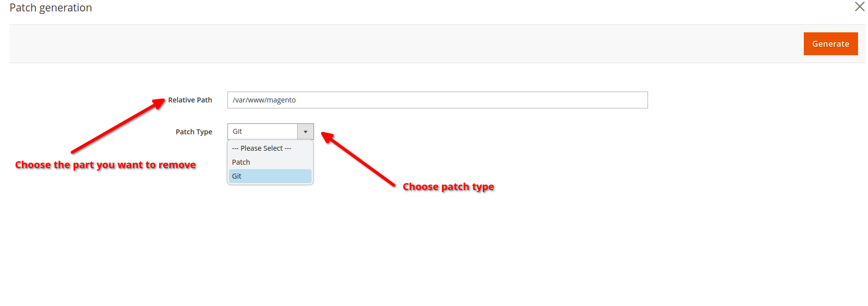
Task: Click the red arrow pointing at Patch Type
Action: (358, 159)
